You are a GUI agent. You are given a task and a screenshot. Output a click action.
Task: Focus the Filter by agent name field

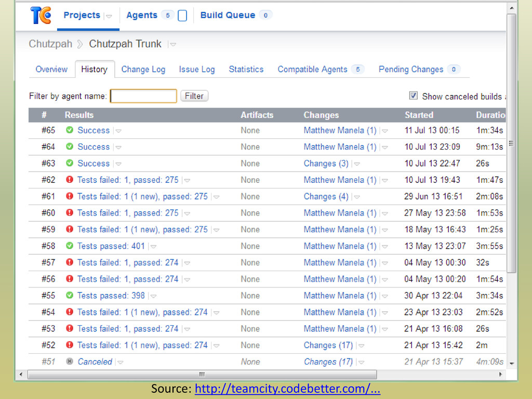tap(143, 96)
